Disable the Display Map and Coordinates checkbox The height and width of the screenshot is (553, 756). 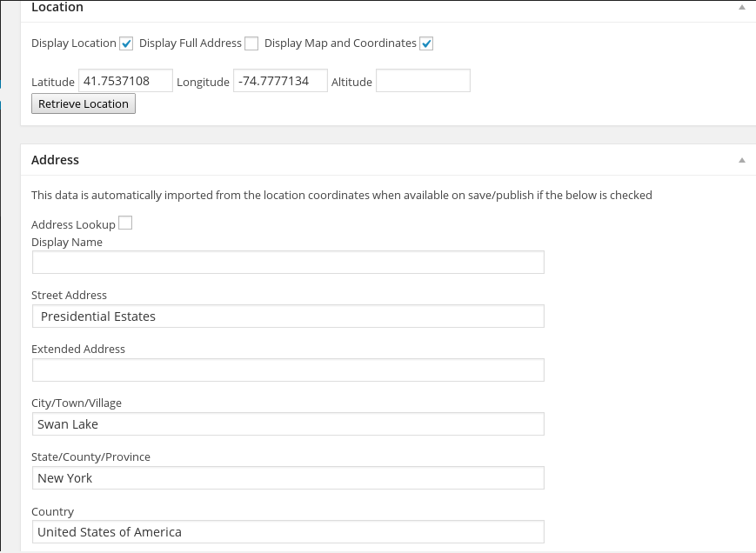(x=426, y=43)
